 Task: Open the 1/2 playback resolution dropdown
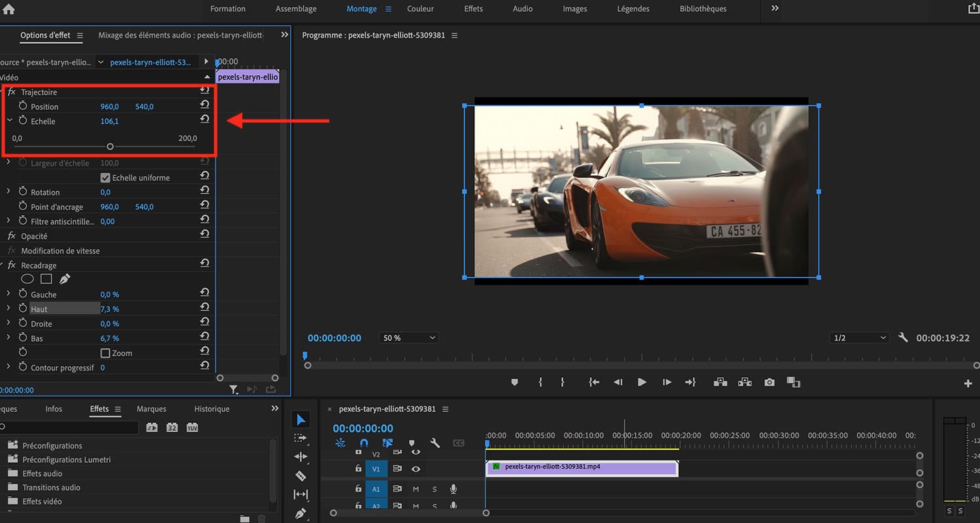tap(859, 338)
